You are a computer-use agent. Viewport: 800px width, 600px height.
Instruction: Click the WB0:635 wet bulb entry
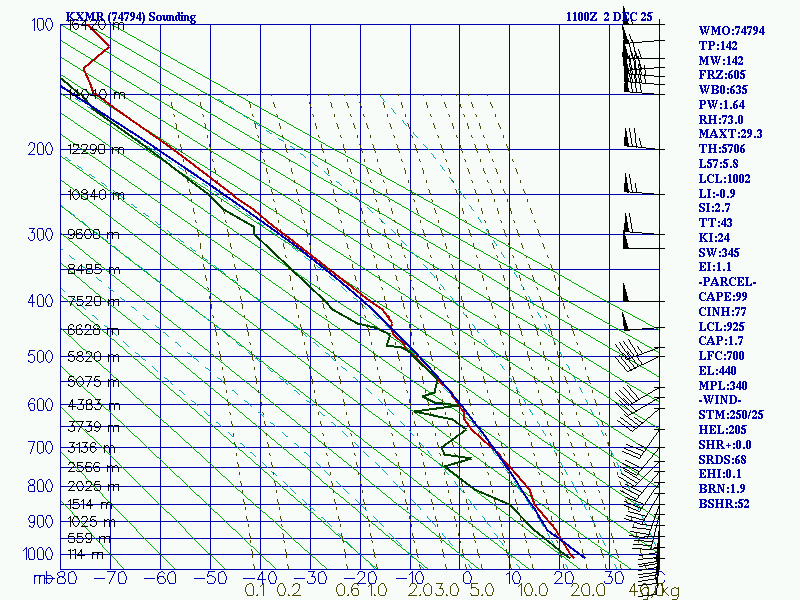723,90
